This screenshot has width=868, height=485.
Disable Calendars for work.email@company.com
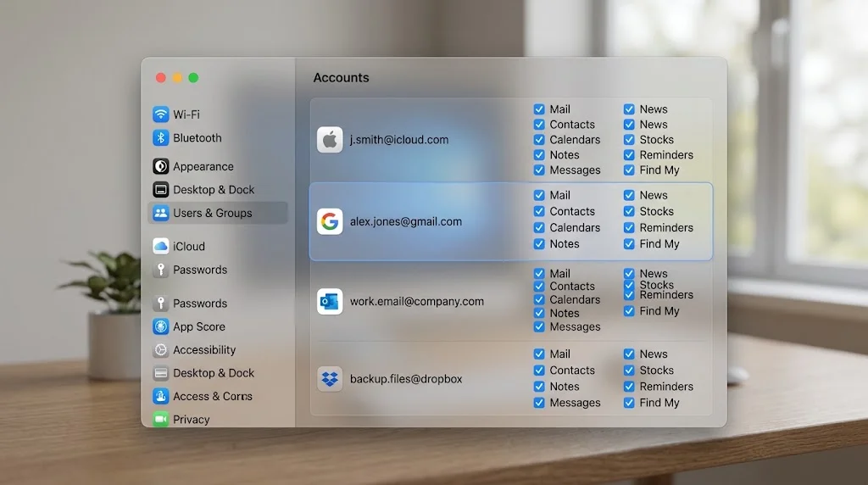(539, 299)
